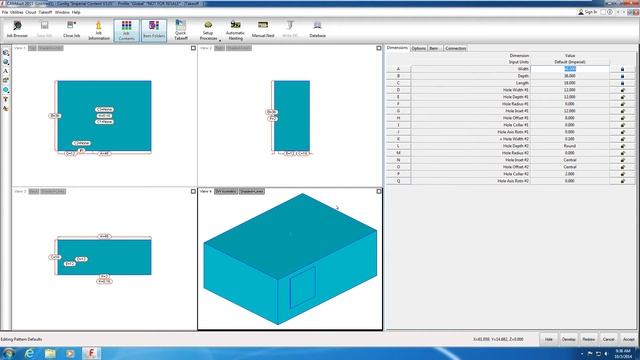The image size is (640, 360).
Task: Toggle the lock for Hole Width #1 row D
Action: click(x=622, y=90)
